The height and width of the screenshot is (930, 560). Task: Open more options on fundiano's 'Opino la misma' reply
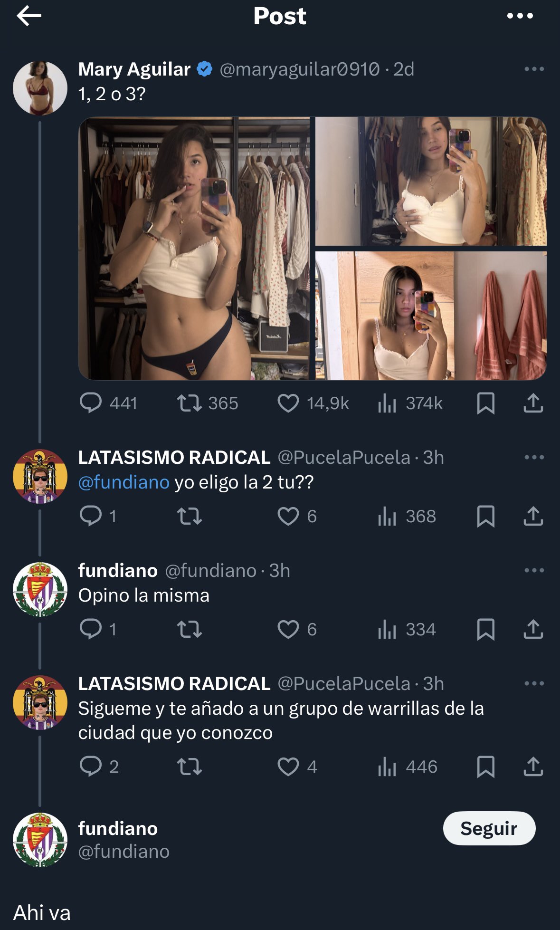tap(534, 570)
